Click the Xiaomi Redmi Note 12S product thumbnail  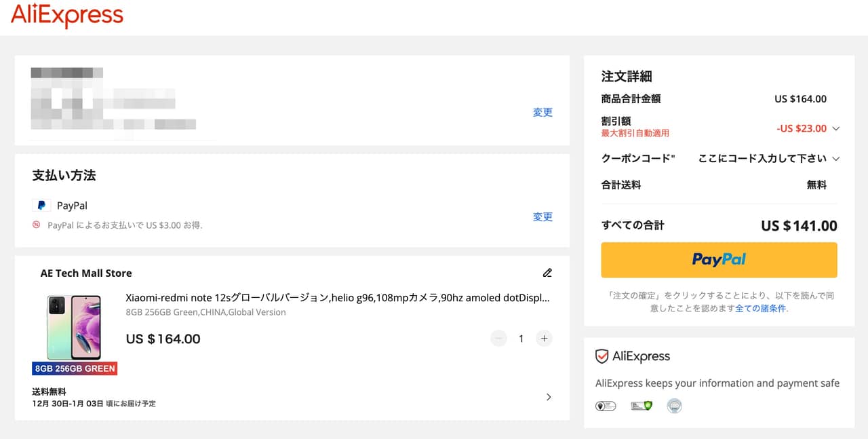74,328
